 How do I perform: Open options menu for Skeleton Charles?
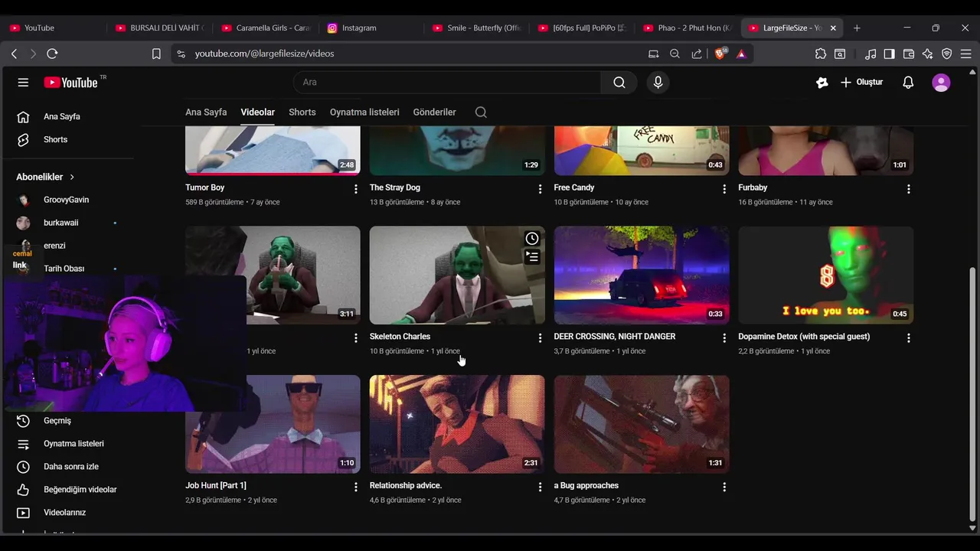tap(540, 337)
